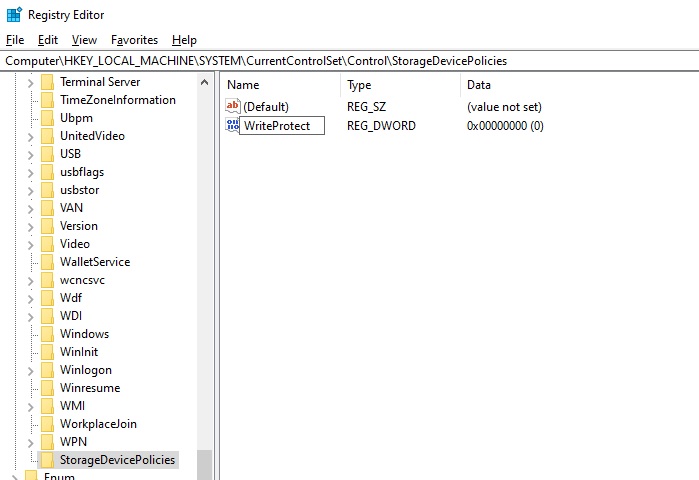
Task: Click the usbstor key folder icon
Action: click(46, 190)
